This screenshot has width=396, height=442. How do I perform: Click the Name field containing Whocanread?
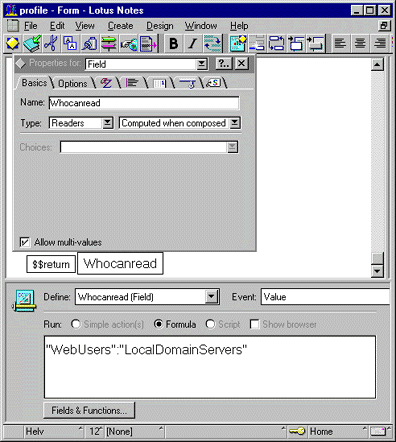tap(144, 103)
